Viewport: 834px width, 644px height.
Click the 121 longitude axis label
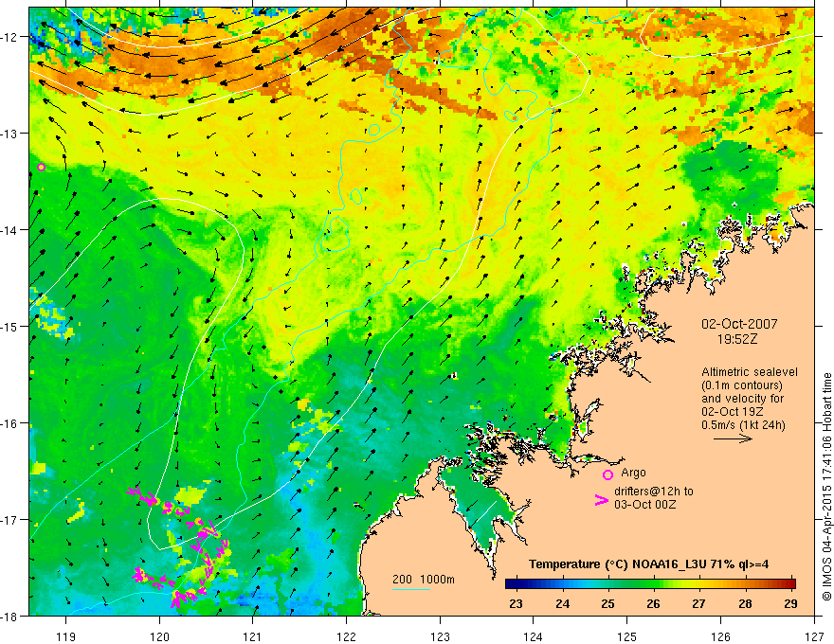pyautogui.click(x=253, y=636)
